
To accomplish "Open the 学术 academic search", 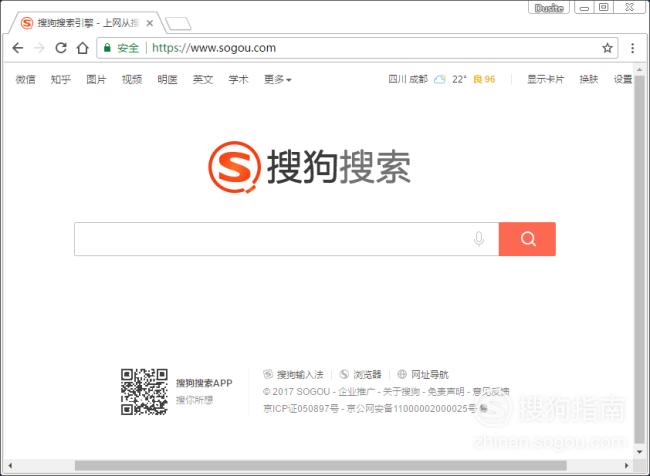I will pyautogui.click(x=238, y=79).
